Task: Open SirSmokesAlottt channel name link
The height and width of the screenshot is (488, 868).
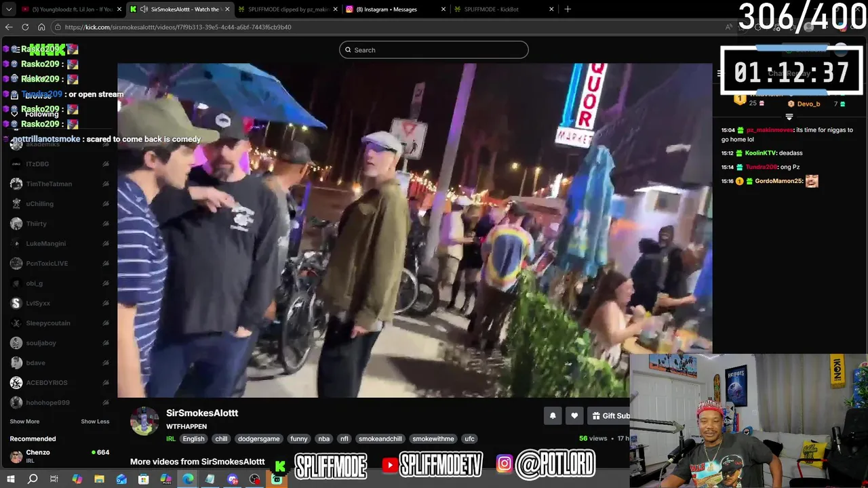Action: tap(202, 413)
